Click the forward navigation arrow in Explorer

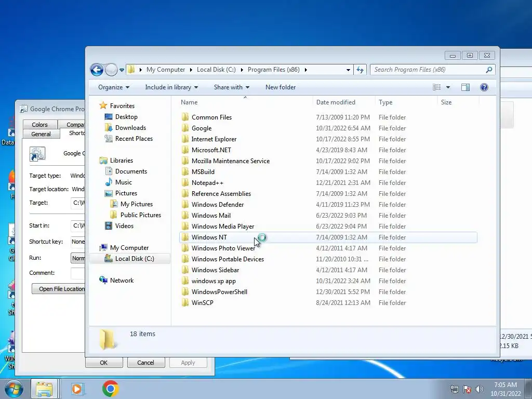[111, 70]
